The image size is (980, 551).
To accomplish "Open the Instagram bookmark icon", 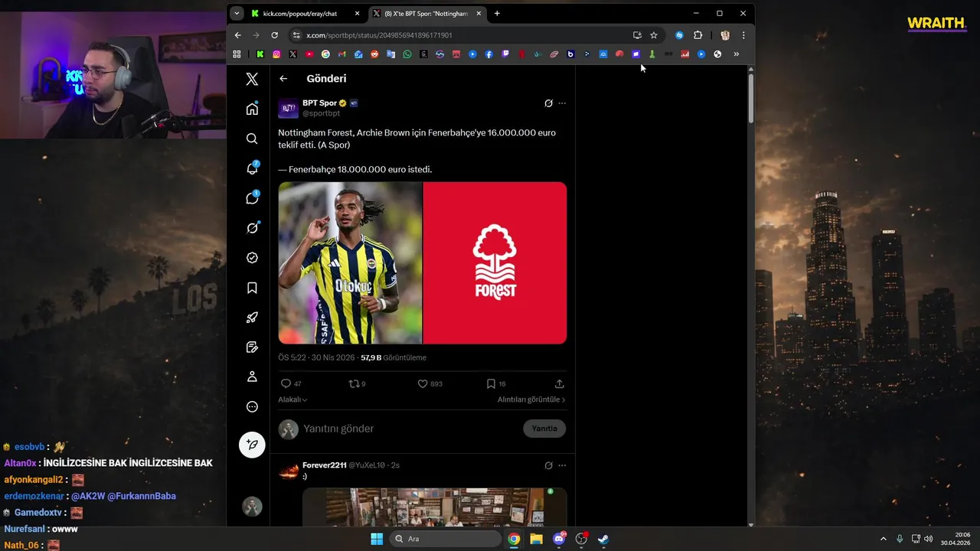I will (x=276, y=54).
